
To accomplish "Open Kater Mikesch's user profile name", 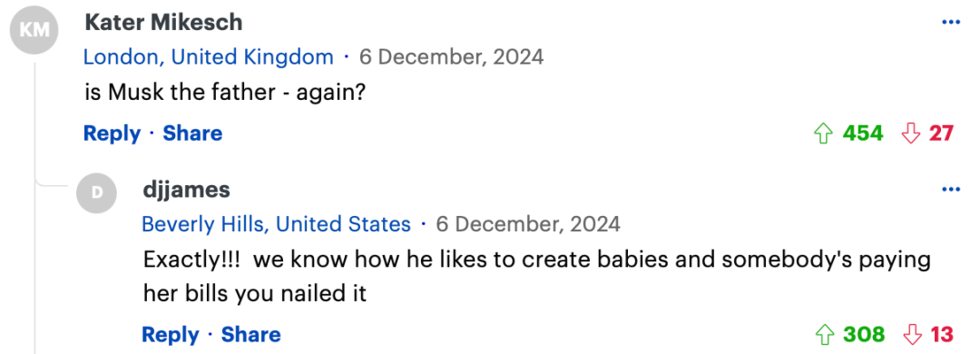I will 163,23.
